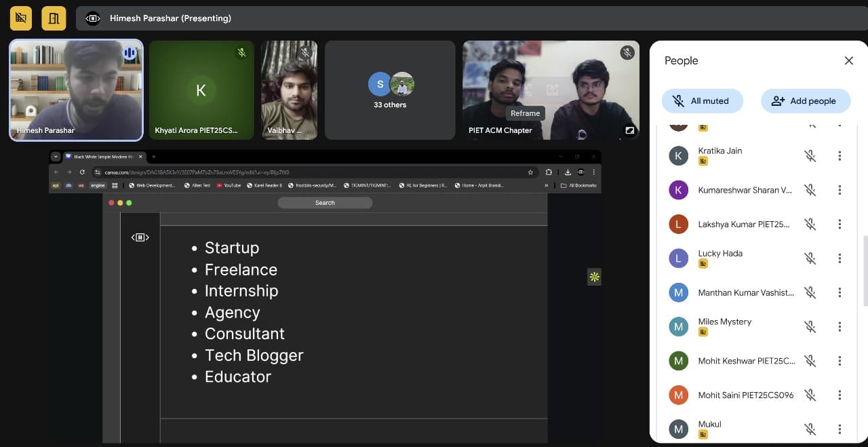Open the YouTube bookmark in shared Chrome
This screenshot has height=447, width=868.
coord(229,185)
